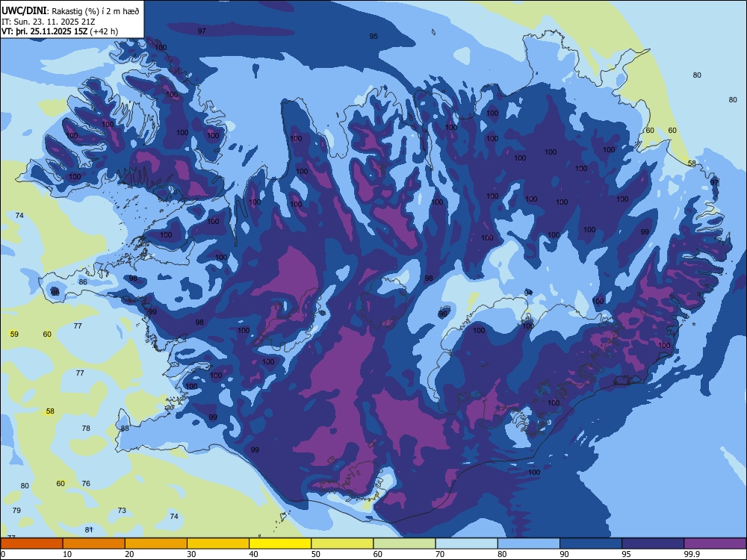The width and height of the screenshot is (747, 560).
Task: Click the 'IT: Sun. 23. 11. 2025 21Z' line
Action: [48, 22]
